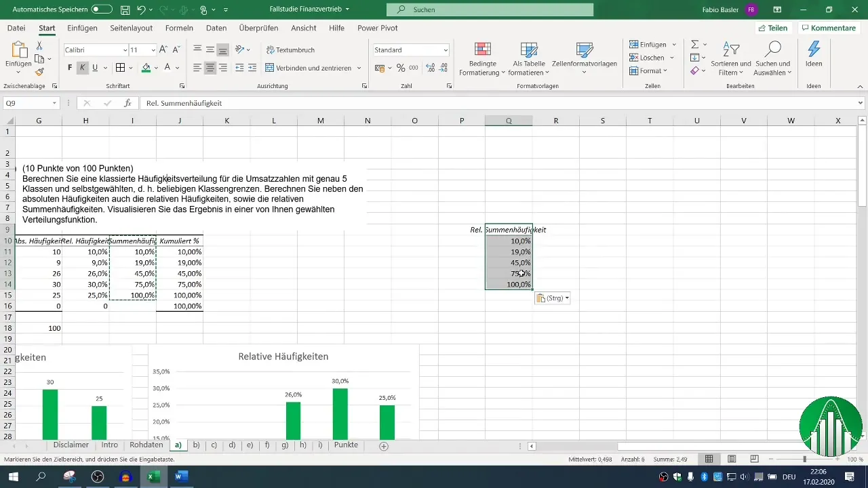Select Page Layout view icon in status bar
Image resolution: width=868 pixels, height=488 pixels.
click(x=732, y=460)
